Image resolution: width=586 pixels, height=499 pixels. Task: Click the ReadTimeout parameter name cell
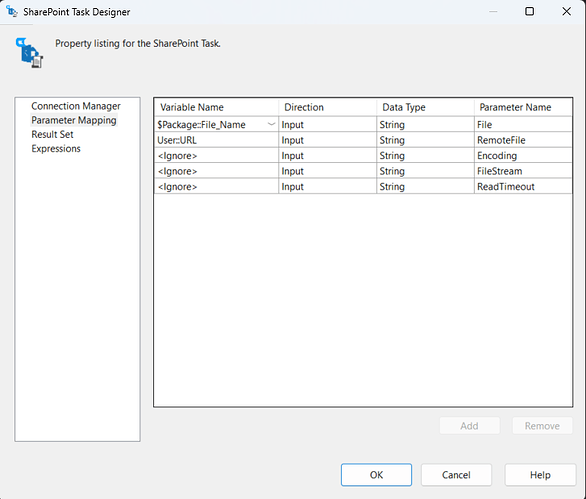point(523,187)
